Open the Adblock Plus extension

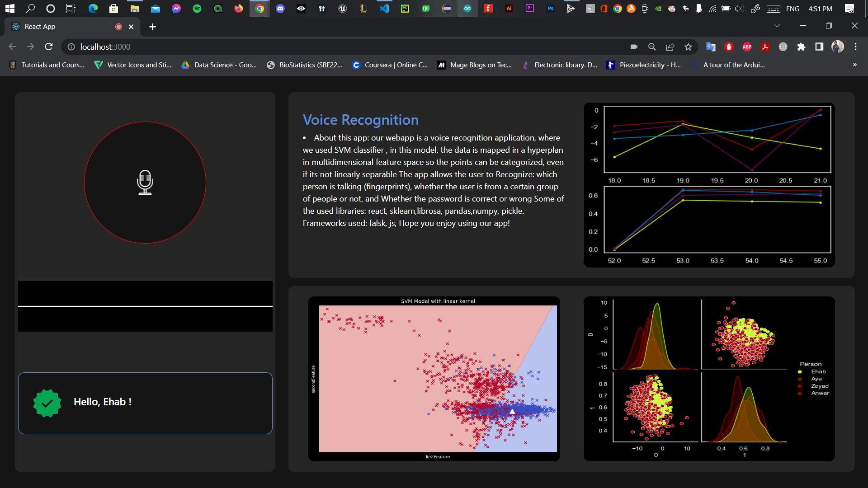pyautogui.click(x=747, y=47)
